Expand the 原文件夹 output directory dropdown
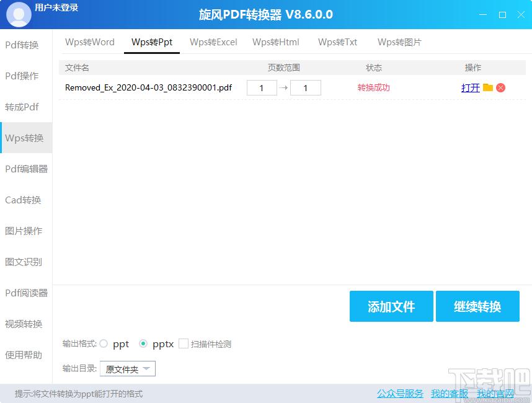This screenshot has width=532, height=403. 128,369
